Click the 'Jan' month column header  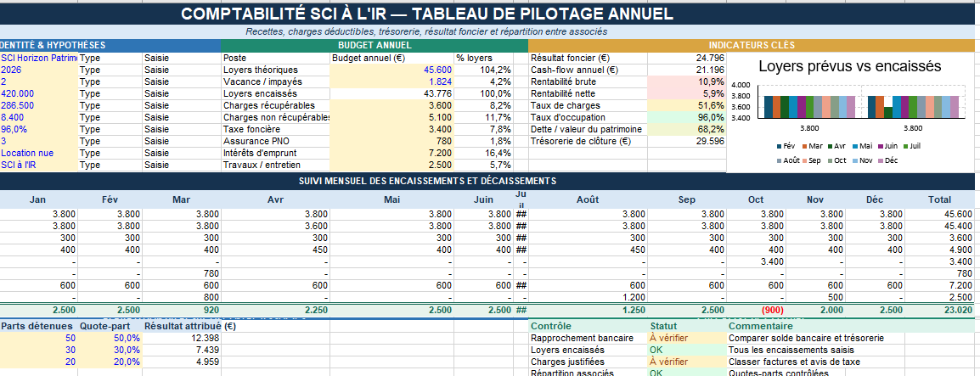[x=39, y=199]
